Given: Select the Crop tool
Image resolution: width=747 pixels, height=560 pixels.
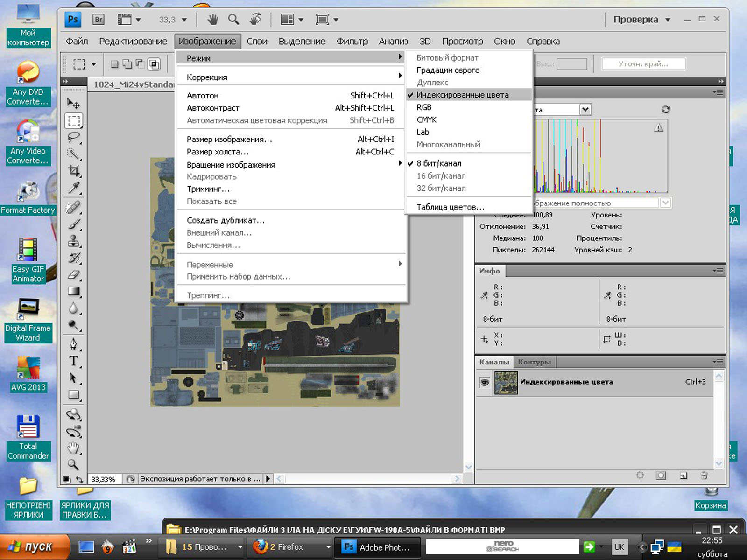Looking at the screenshot, I should (74, 171).
